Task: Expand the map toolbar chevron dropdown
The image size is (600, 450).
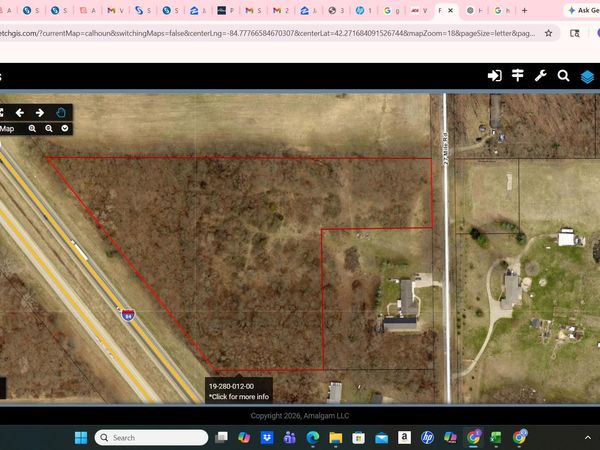Action: pos(65,128)
